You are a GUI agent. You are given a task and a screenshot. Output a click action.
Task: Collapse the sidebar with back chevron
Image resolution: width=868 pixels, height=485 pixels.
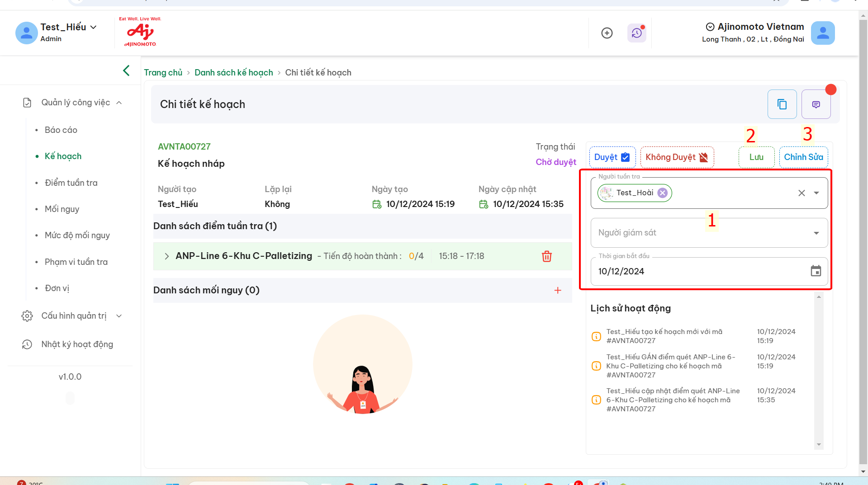126,71
